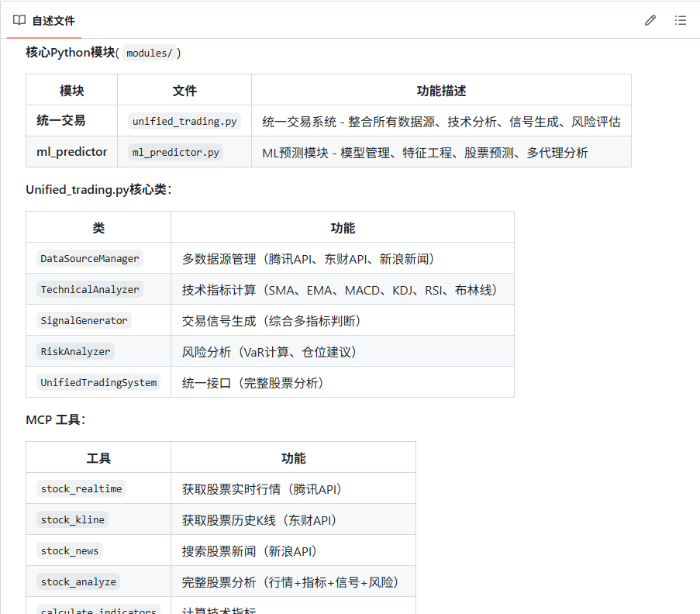
Task: Click the UnifiedTradingSystem class label
Action: pos(98,383)
